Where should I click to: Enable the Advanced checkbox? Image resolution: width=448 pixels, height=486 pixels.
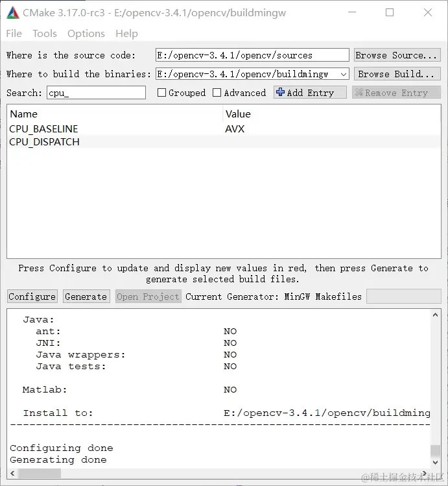pyautogui.click(x=217, y=93)
